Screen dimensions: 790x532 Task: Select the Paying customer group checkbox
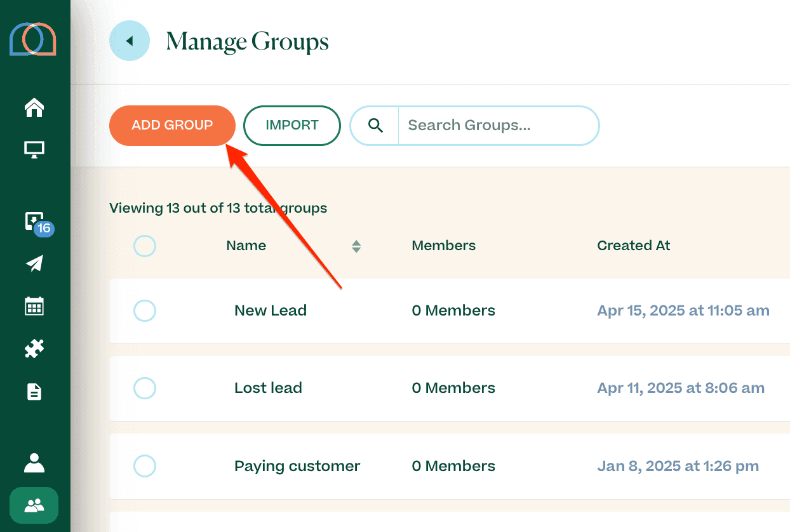click(x=145, y=467)
